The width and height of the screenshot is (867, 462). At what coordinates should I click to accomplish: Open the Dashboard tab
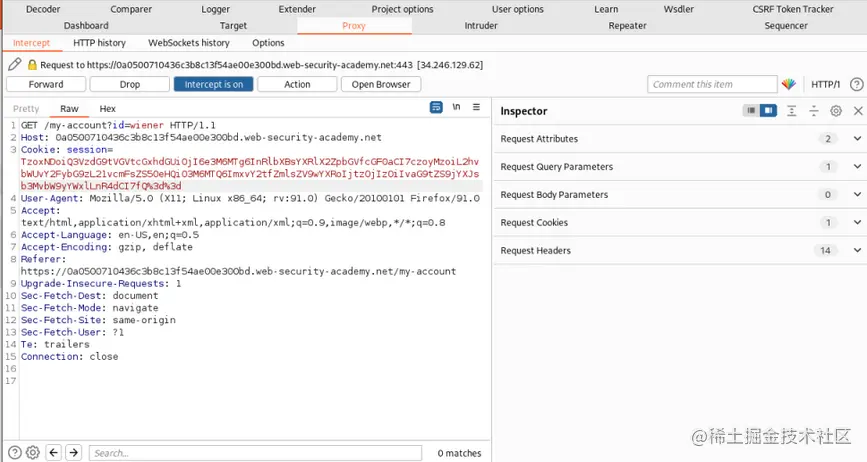click(x=86, y=25)
